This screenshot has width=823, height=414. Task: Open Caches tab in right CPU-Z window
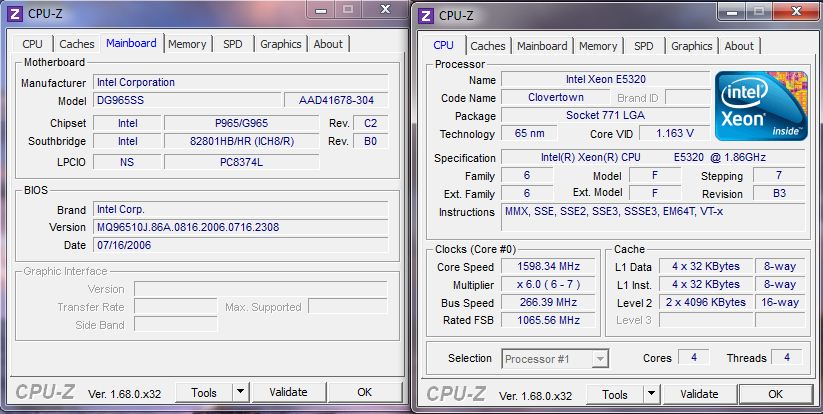(488, 46)
